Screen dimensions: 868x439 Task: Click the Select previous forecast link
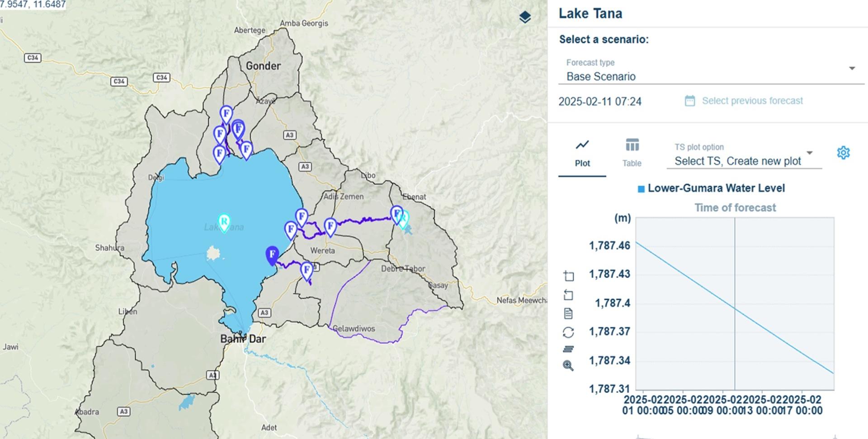pyautogui.click(x=752, y=101)
